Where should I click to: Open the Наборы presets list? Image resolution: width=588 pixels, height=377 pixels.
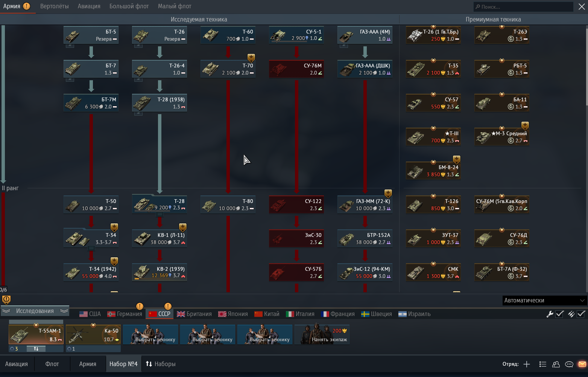[161, 364]
